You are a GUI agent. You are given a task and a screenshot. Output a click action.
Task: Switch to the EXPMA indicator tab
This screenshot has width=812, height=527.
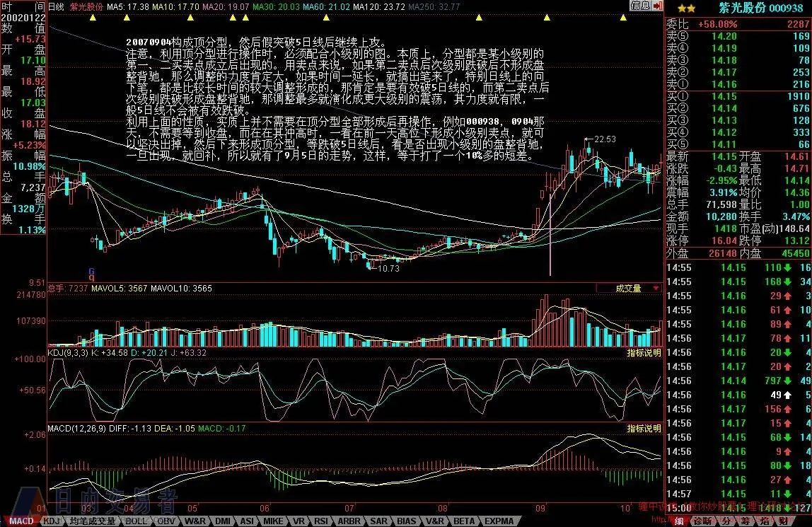click(x=499, y=521)
